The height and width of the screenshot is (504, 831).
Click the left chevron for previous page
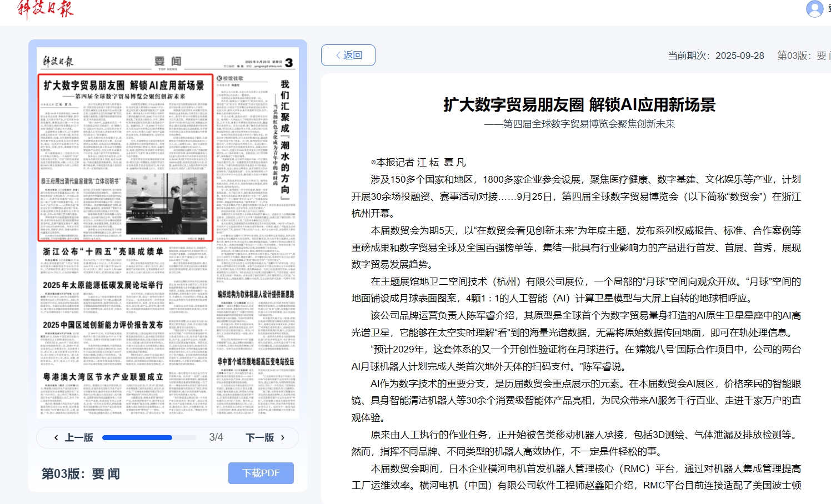click(x=56, y=438)
